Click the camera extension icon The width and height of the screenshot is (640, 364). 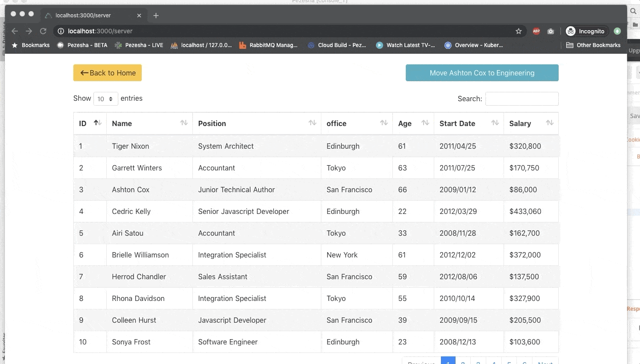pyautogui.click(x=551, y=31)
